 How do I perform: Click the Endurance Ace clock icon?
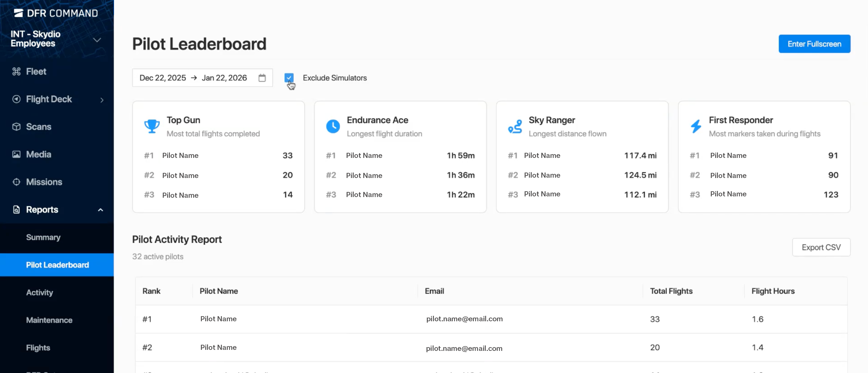coord(333,126)
